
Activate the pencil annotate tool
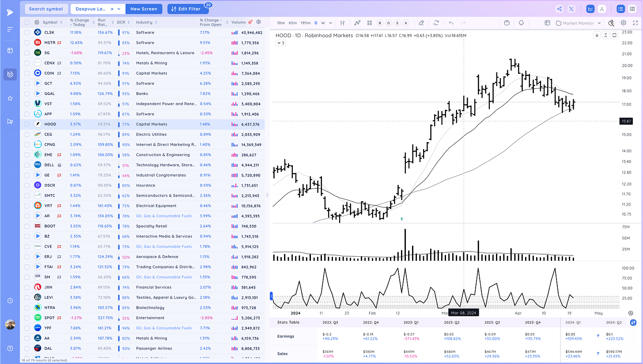[x=421, y=23]
